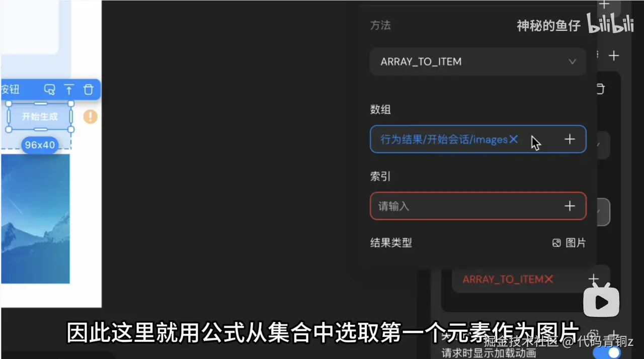Click the trash icon in the button toolbar

88,89
